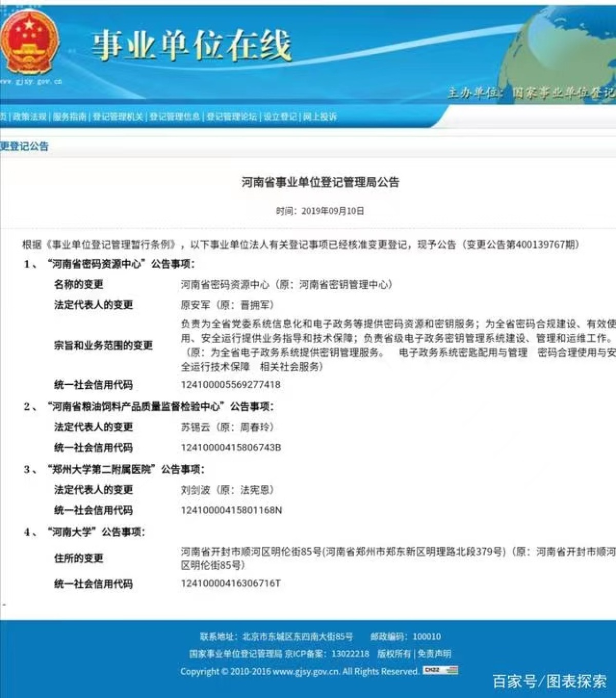
Task: Open the 登记管理信息 menu item
Action: (x=175, y=117)
